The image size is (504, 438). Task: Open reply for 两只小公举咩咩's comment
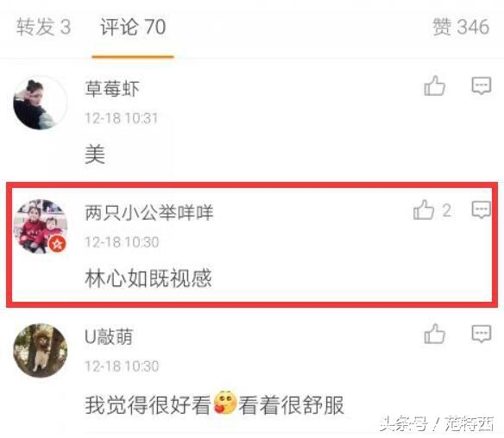coord(482,210)
